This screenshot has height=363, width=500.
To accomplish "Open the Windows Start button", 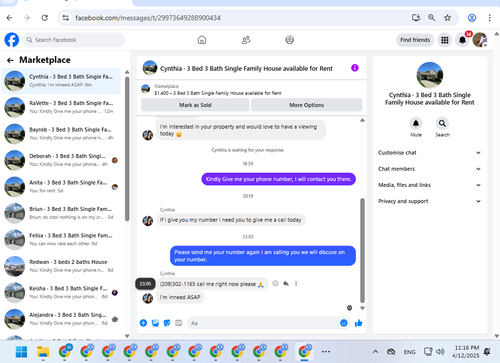I will 21,352.
